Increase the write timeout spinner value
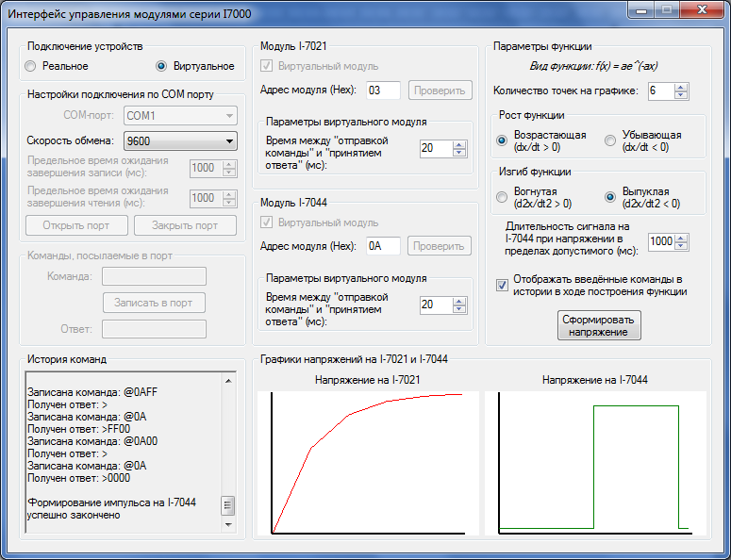This screenshot has width=731, height=560. [229, 164]
